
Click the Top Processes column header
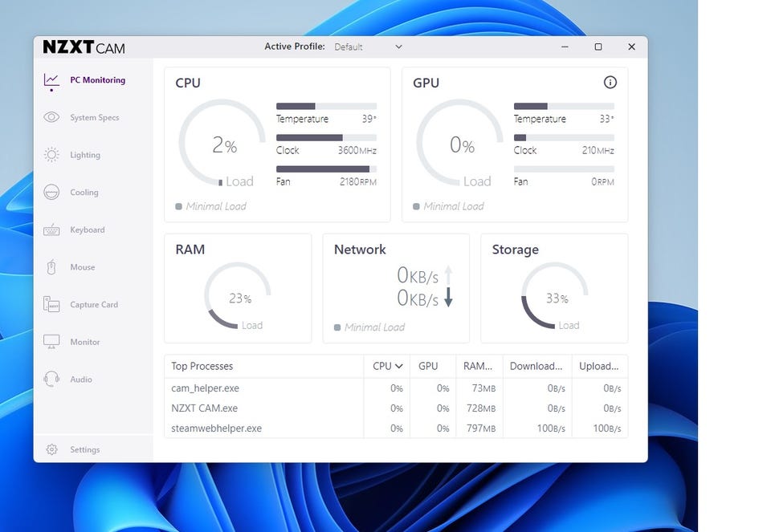click(264, 366)
